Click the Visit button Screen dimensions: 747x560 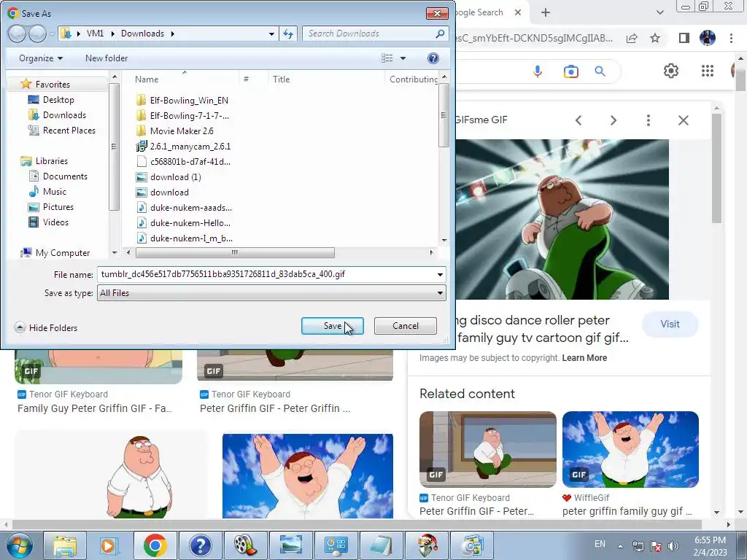point(670,324)
